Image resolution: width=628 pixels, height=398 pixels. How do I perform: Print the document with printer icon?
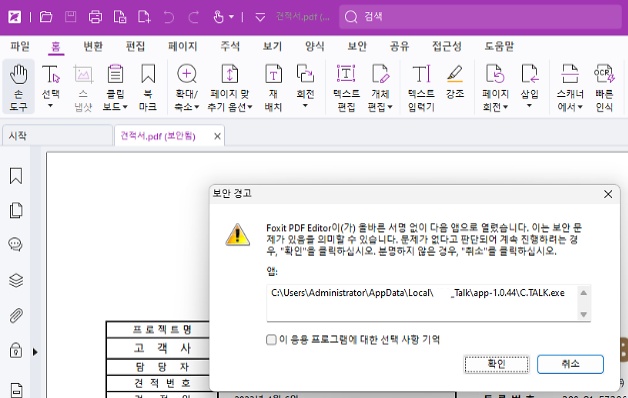(95, 17)
